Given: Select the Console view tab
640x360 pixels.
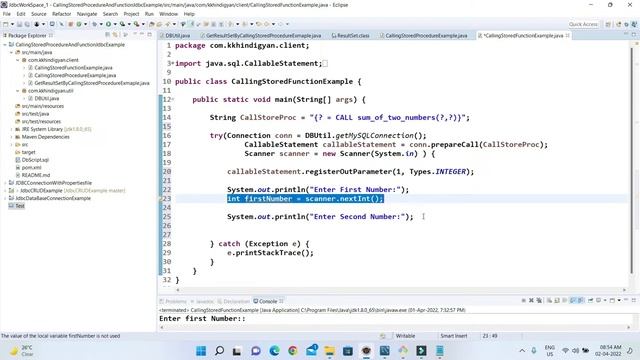Looking at the screenshot, I should click(268, 301).
